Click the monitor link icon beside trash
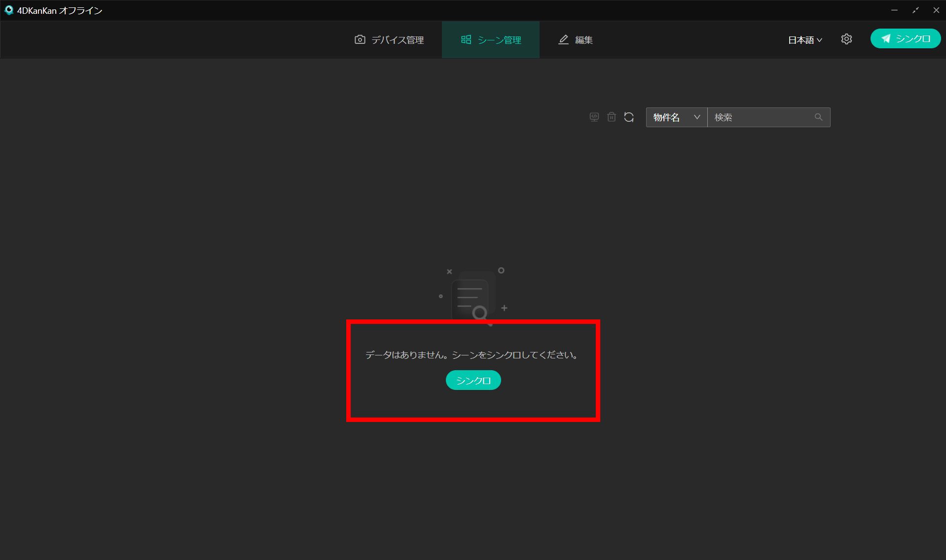The height and width of the screenshot is (560, 946). (x=594, y=117)
